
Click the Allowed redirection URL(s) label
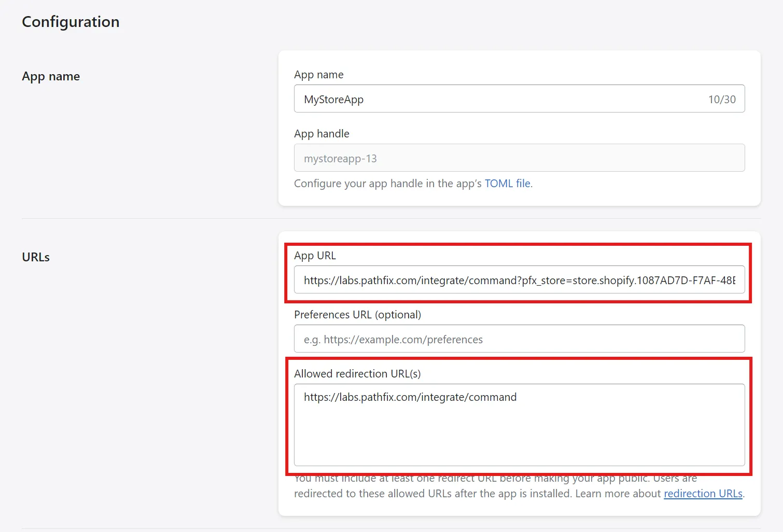(x=357, y=374)
